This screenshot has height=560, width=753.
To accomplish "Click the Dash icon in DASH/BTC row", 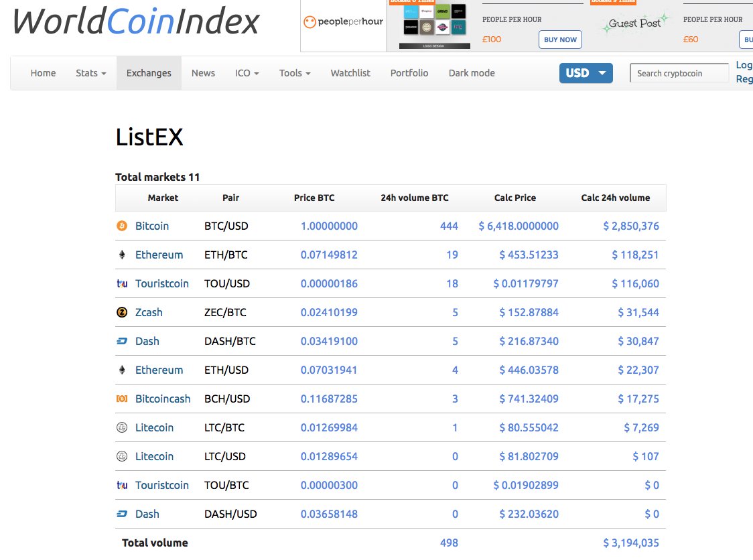I will [122, 341].
